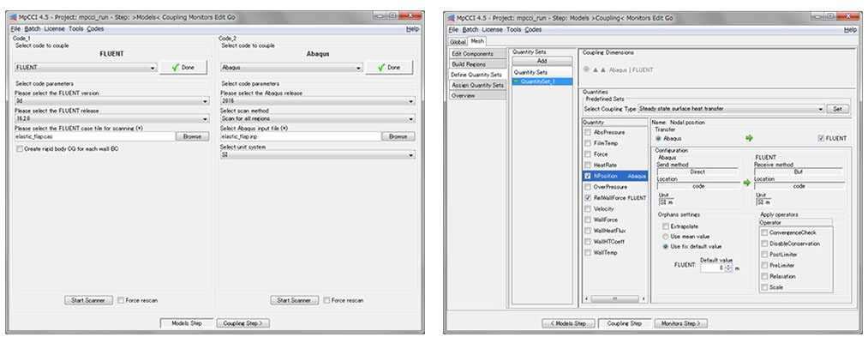The image size is (868, 337).
Task: Uncheck the RelWallForce quantity
Action: [587, 198]
